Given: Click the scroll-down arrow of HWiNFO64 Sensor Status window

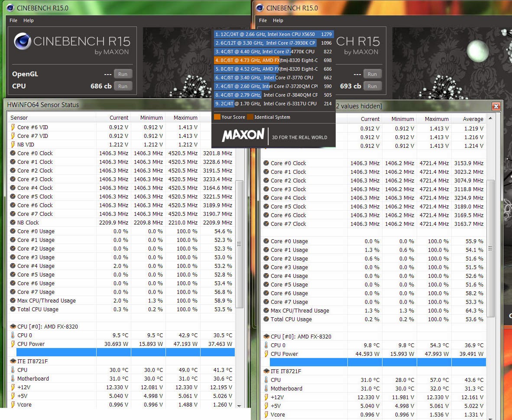Looking at the screenshot, I should click(x=240, y=406).
